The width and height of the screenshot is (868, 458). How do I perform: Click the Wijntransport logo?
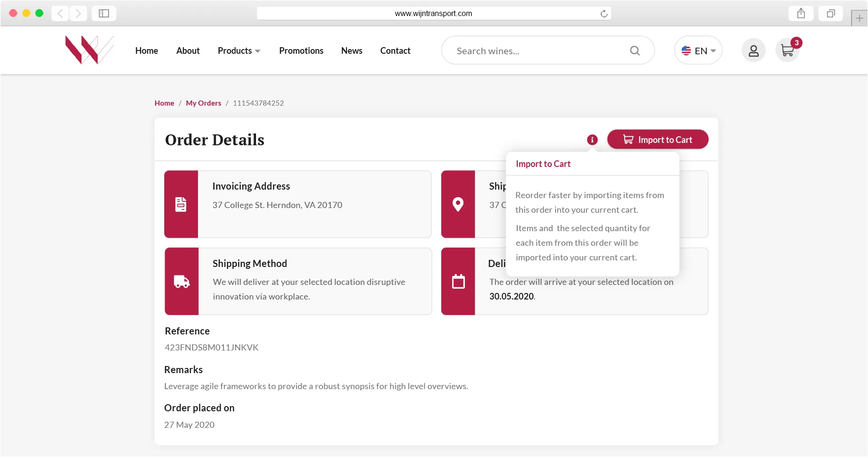tap(90, 50)
